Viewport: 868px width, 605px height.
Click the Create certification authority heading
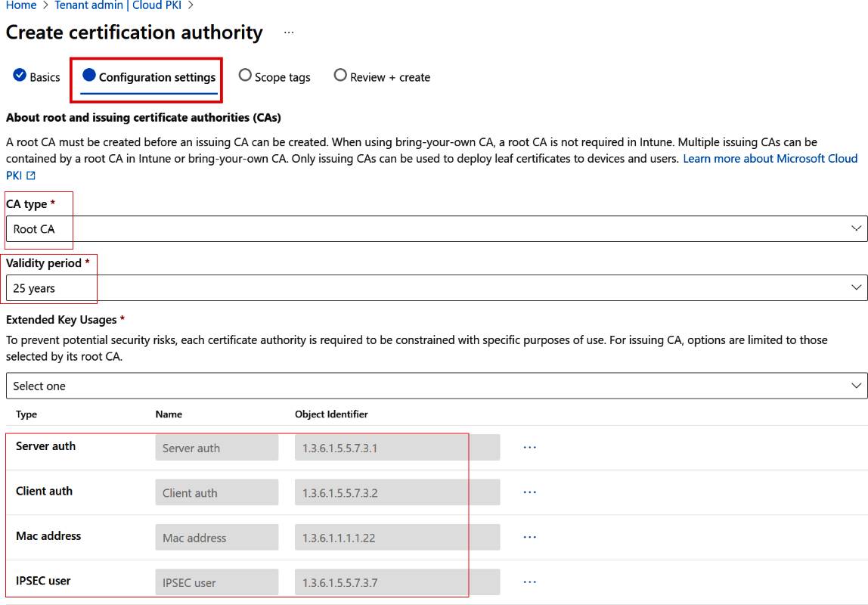point(135,32)
